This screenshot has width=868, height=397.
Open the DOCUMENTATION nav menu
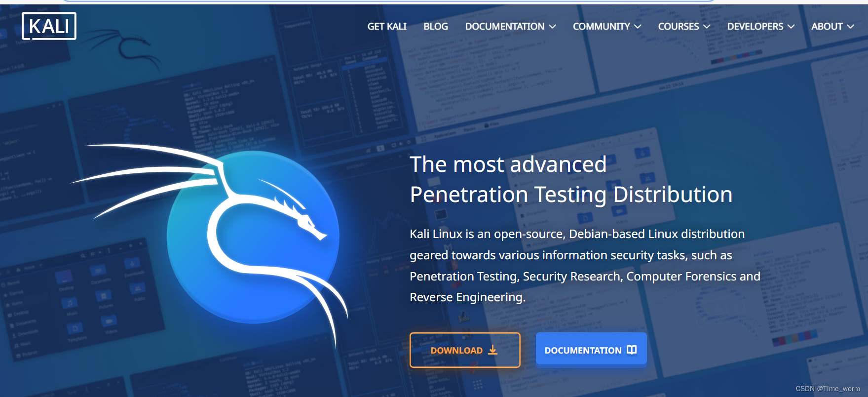pos(505,27)
